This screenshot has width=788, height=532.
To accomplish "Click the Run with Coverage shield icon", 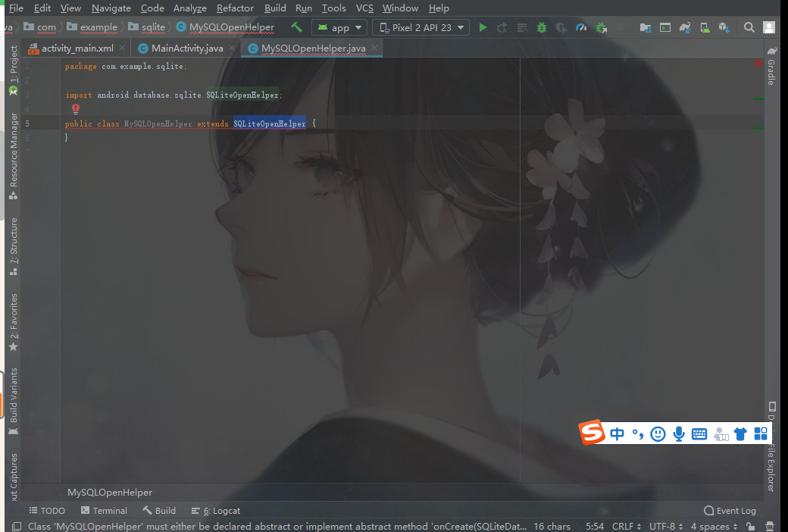I will click(561, 27).
